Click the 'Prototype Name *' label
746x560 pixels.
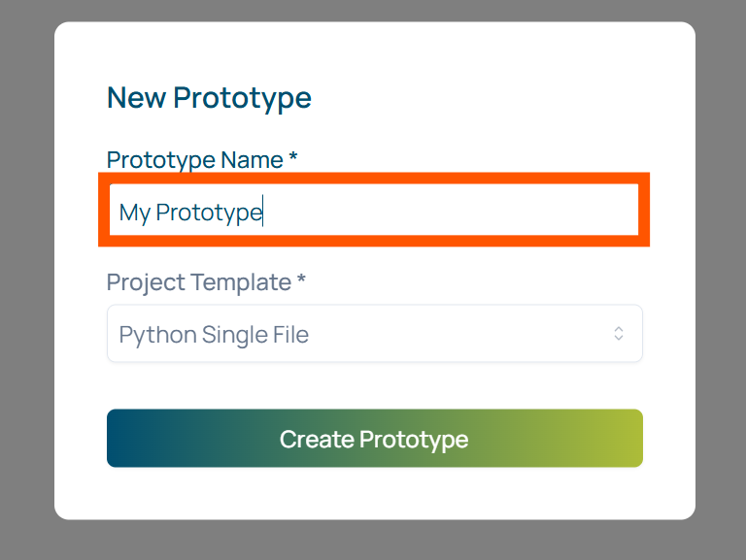(x=194, y=160)
